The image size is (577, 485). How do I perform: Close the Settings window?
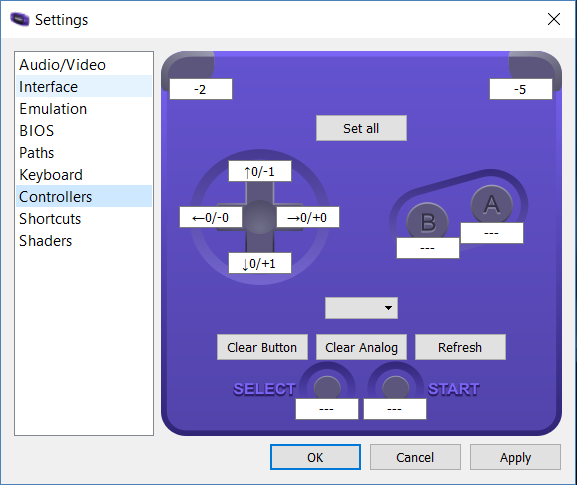click(x=553, y=19)
